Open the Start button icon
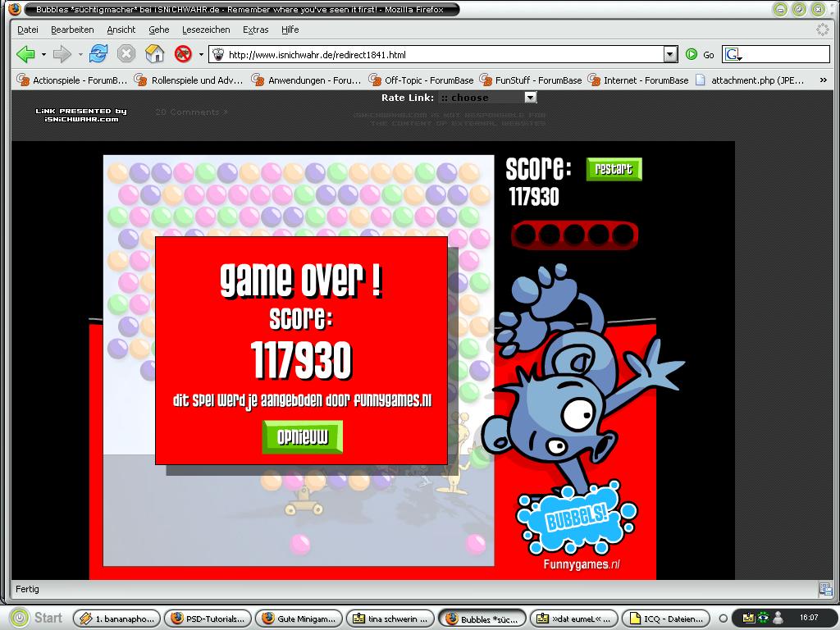The width and height of the screenshot is (840, 630). (20, 618)
